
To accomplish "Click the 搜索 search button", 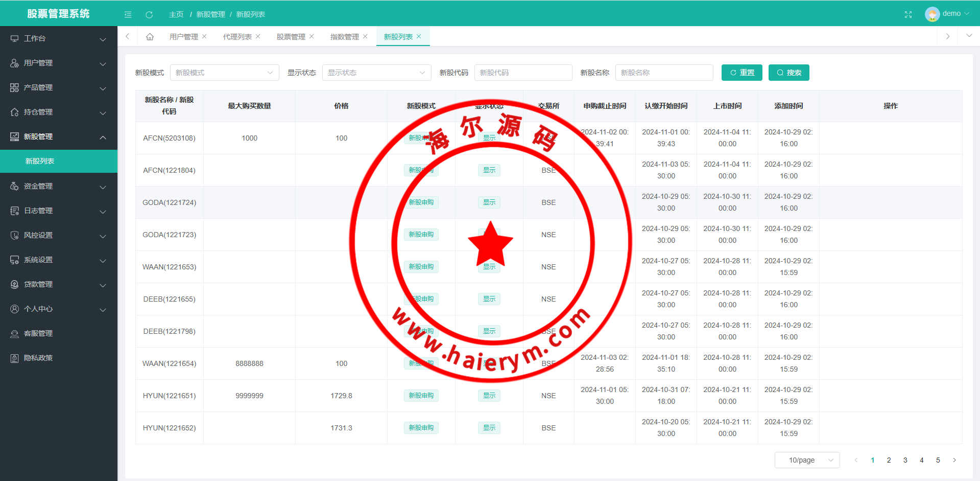I will tap(788, 73).
